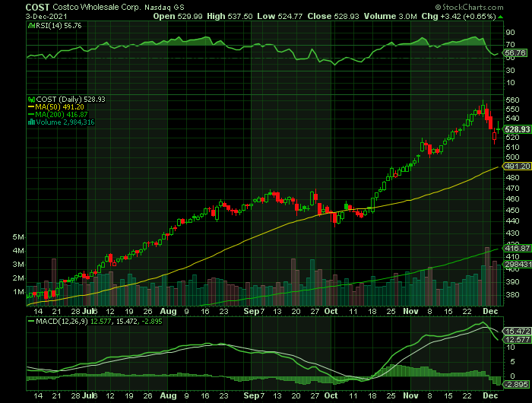Click the 70 overbought level label

coord(510,44)
